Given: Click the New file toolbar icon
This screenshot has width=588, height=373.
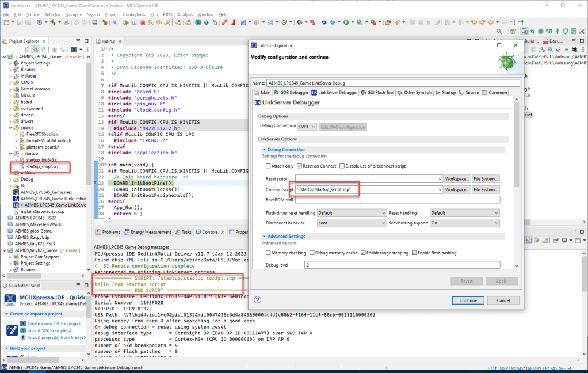Looking at the screenshot, I should (6, 22).
